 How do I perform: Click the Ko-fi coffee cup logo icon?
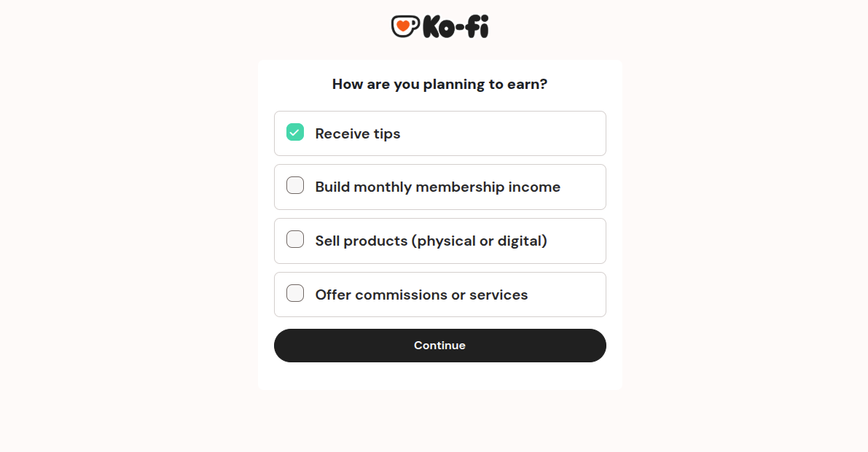404,26
